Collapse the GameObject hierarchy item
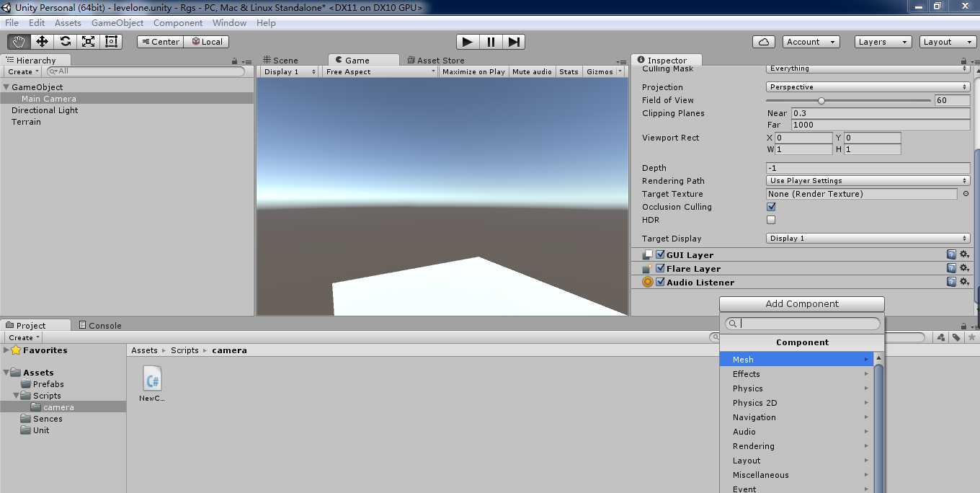The width and height of the screenshot is (980, 493). pyautogui.click(x=6, y=87)
